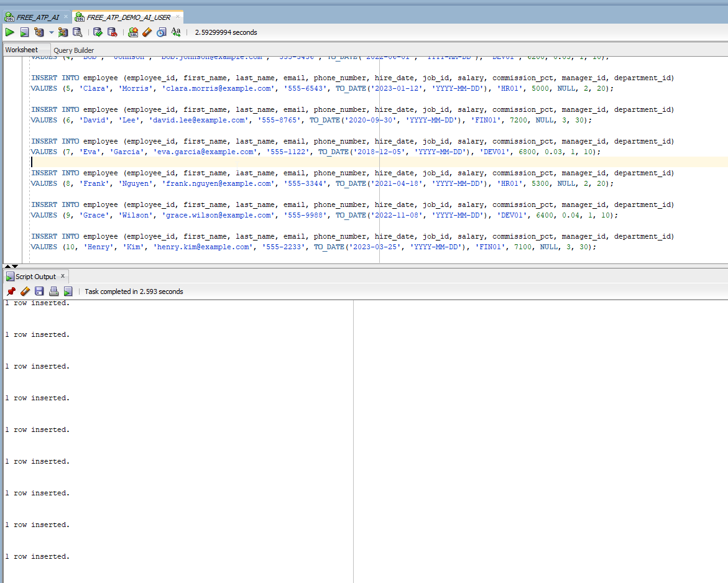Screen dimensions: 728x583
Task: Pin the Script Output panel
Action: (x=11, y=291)
